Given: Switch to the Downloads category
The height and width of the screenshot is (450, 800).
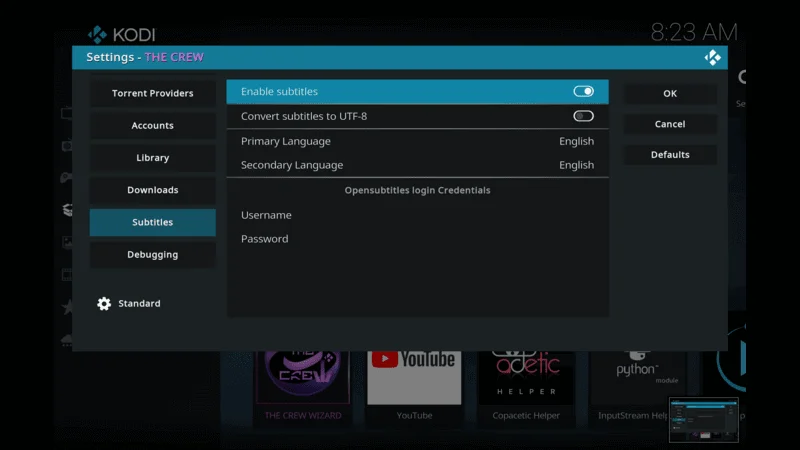Looking at the screenshot, I should click(x=153, y=190).
